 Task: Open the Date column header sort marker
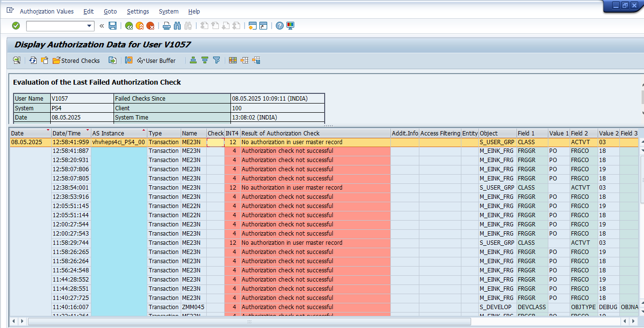[x=48, y=131]
